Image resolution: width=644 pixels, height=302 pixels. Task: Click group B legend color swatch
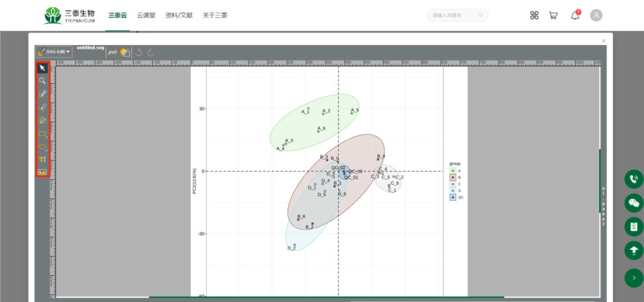point(453,177)
